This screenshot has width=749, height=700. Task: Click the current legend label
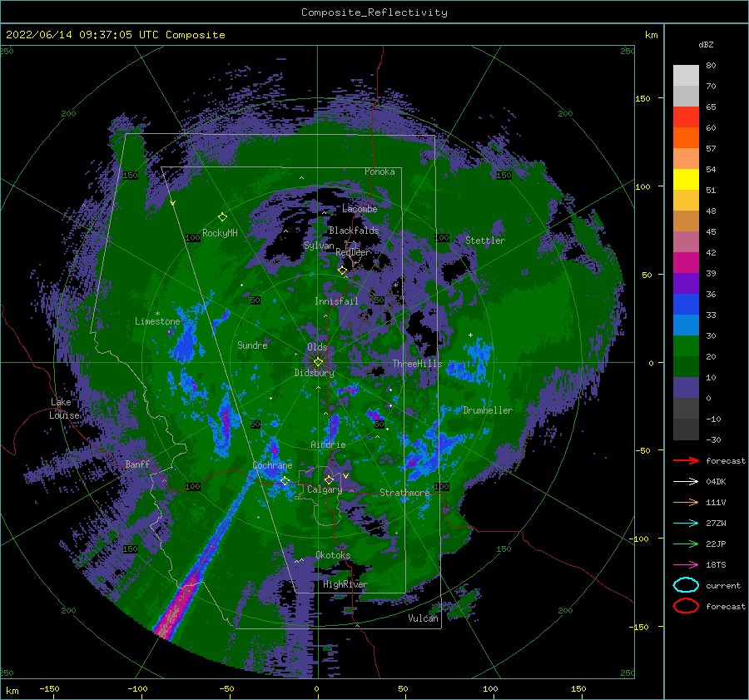click(x=722, y=585)
